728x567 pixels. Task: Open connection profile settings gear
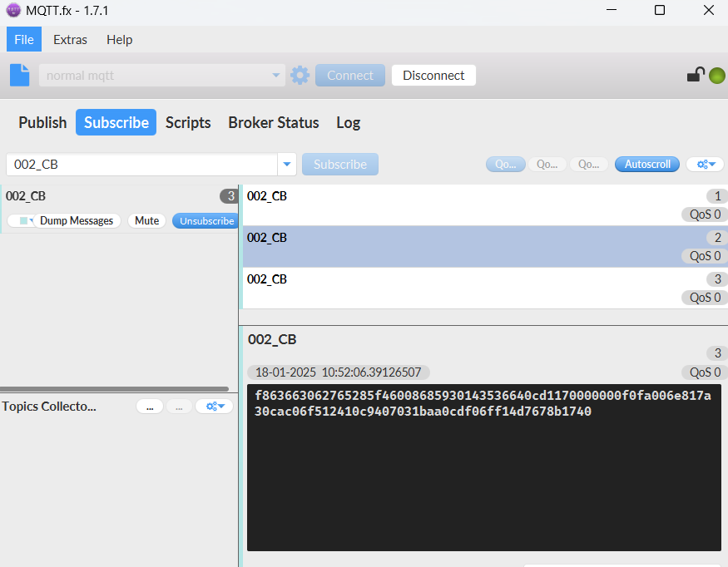tap(300, 75)
